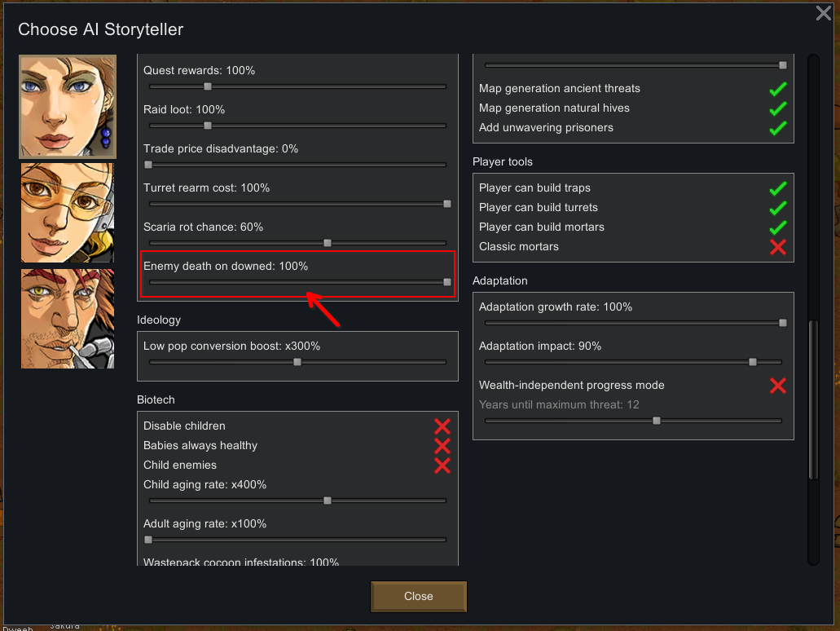The height and width of the screenshot is (631, 840).
Task: Disable Map generation natural hives
Action: click(x=777, y=108)
